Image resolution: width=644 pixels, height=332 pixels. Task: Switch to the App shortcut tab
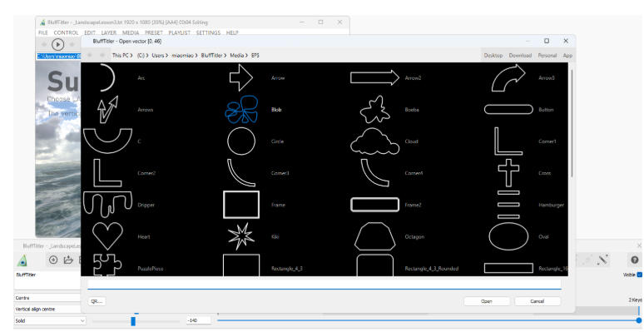(x=567, y=56)
